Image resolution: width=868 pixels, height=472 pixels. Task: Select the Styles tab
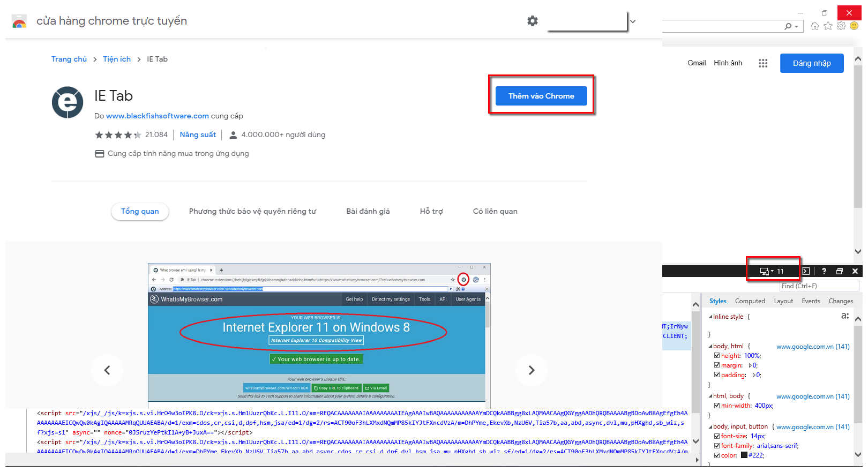pyautogui.click(x=718, y=301)
